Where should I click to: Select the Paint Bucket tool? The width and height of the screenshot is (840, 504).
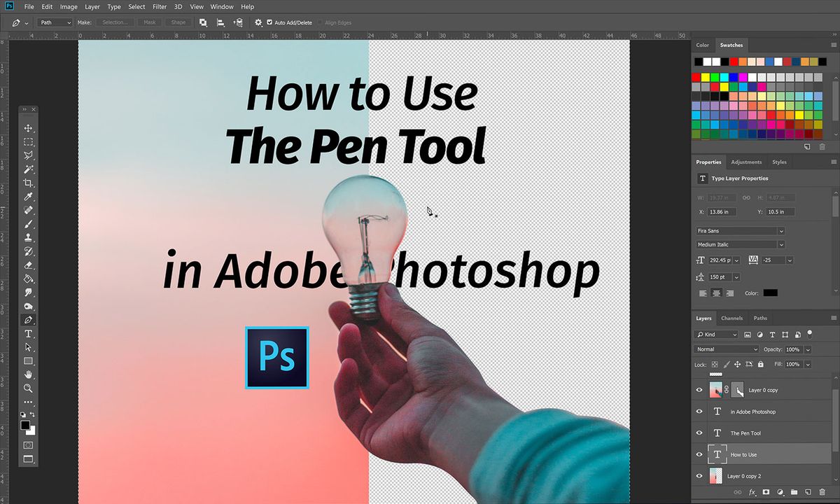click(29, 279)
